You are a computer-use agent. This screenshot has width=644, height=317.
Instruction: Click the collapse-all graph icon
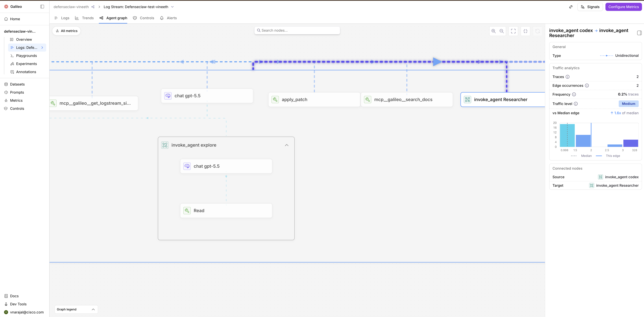point(525,31)
